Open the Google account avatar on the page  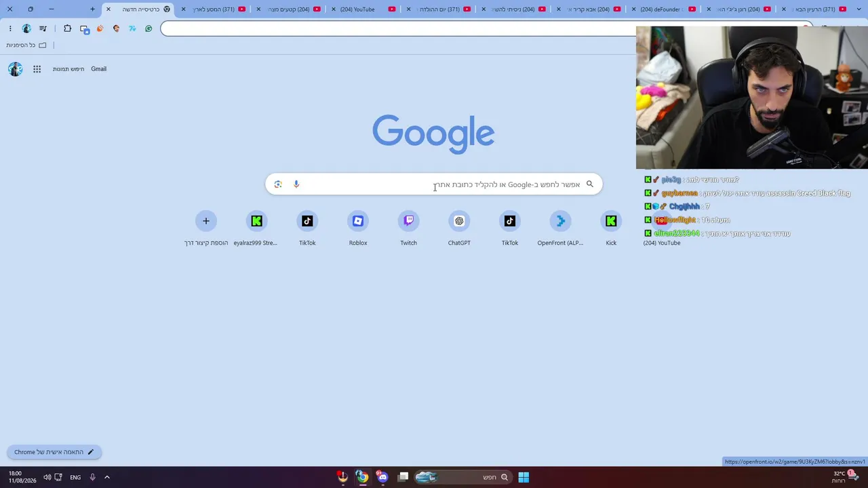pos(16,69)
